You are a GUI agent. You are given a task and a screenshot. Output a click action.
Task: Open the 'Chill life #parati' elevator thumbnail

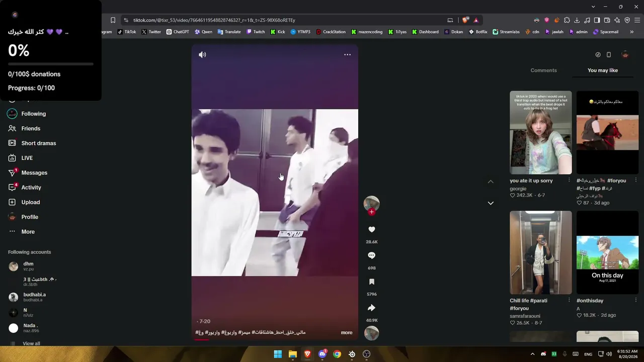pos(541,252)
